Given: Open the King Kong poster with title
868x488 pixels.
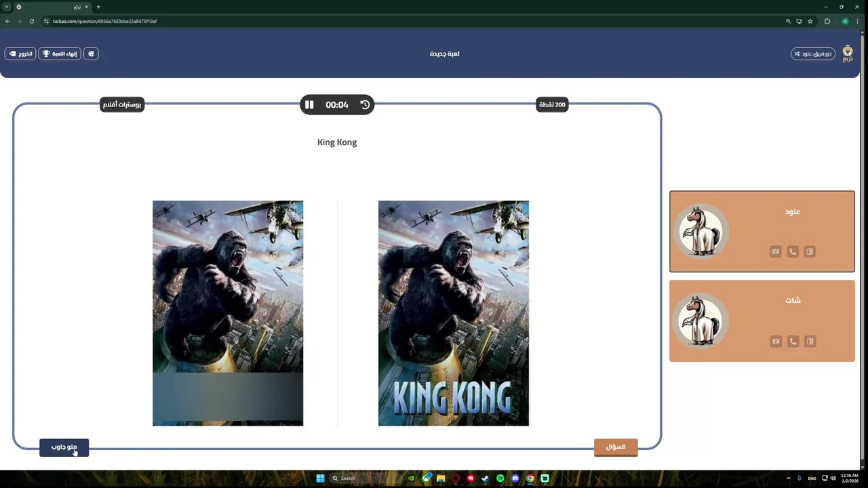Looking at the screenshot, I should [454, 313].
